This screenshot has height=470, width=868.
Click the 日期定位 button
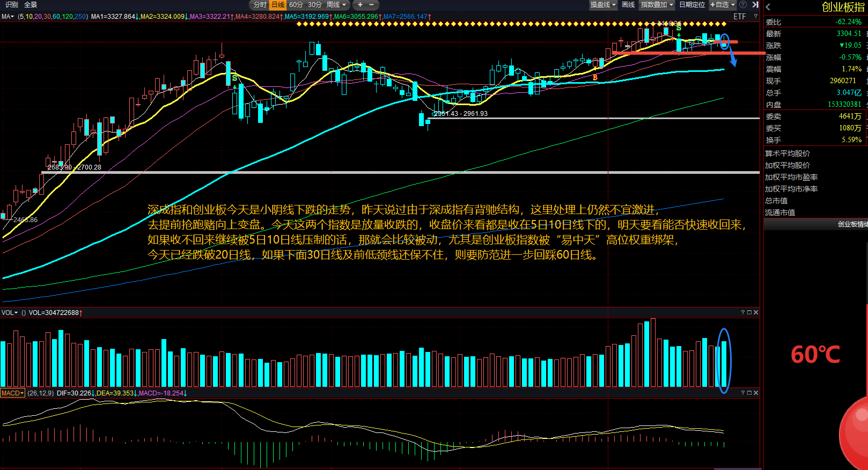[692, 5]
